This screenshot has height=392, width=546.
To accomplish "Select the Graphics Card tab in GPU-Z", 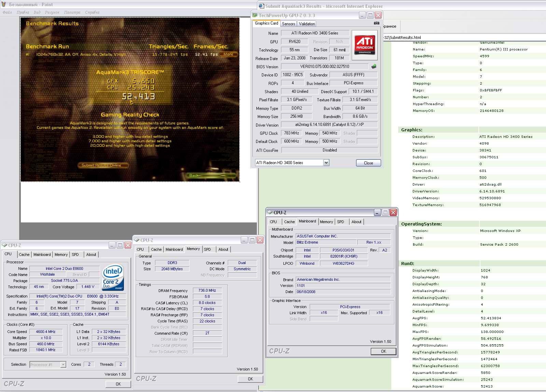I will tap(267, 23).
